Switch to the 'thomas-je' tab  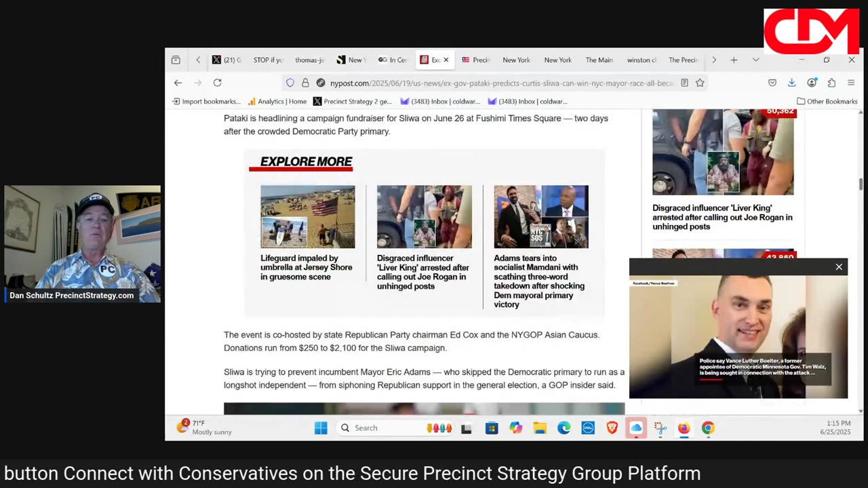[x=310, y=60]
